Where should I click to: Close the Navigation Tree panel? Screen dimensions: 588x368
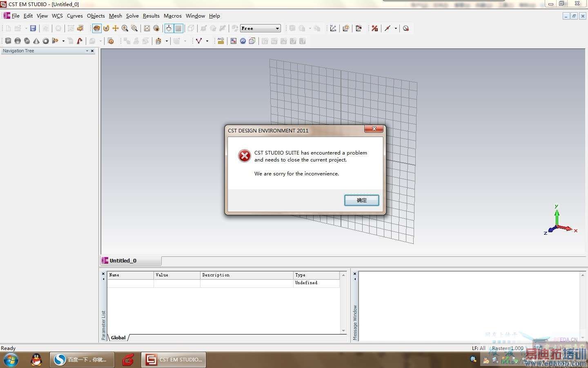pyautogui.click(x=92, y=51)
